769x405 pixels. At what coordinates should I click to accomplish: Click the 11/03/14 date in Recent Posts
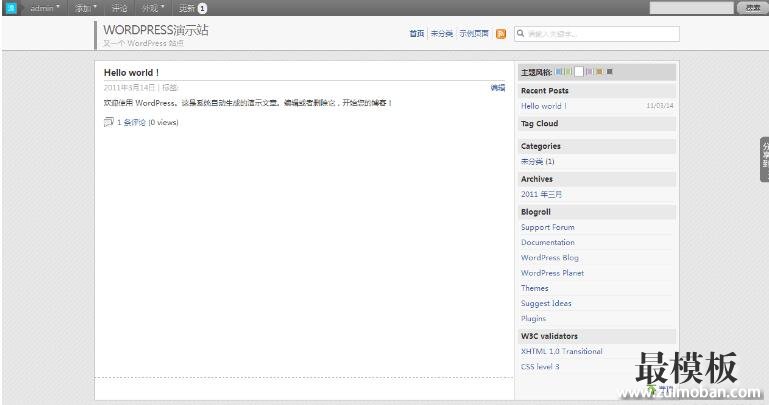click(660, 105)
